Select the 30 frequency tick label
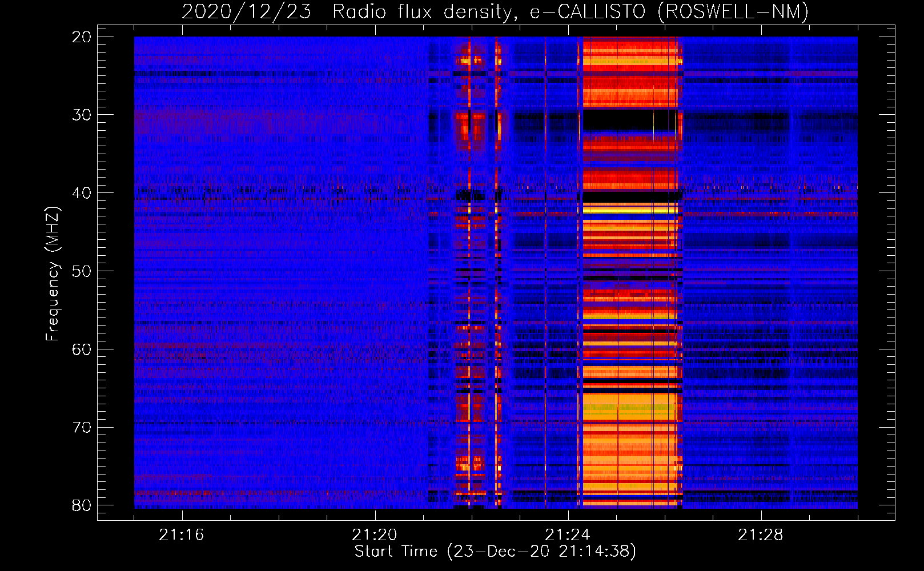The height and width of the screenshot is (571, 924). 82,115
